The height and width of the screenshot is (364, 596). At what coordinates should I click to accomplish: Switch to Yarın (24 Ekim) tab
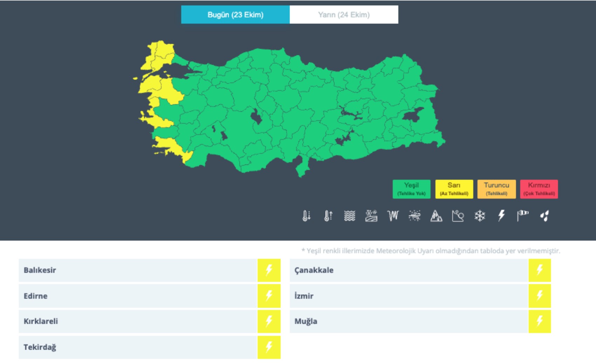pos(344,15)
